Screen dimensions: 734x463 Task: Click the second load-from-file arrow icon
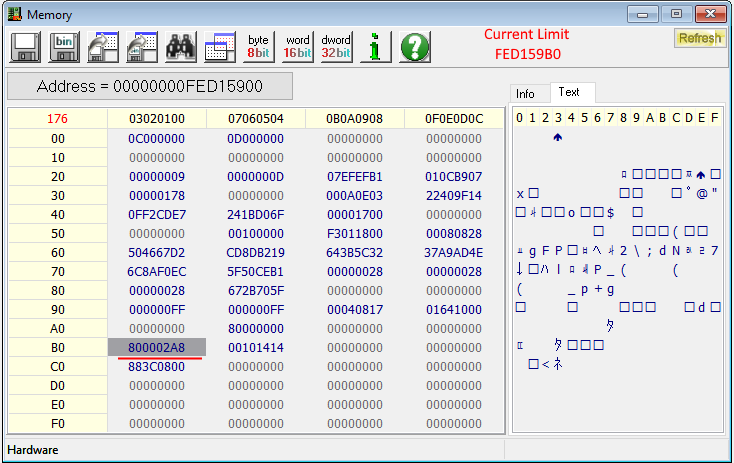[x=142, y=47]
